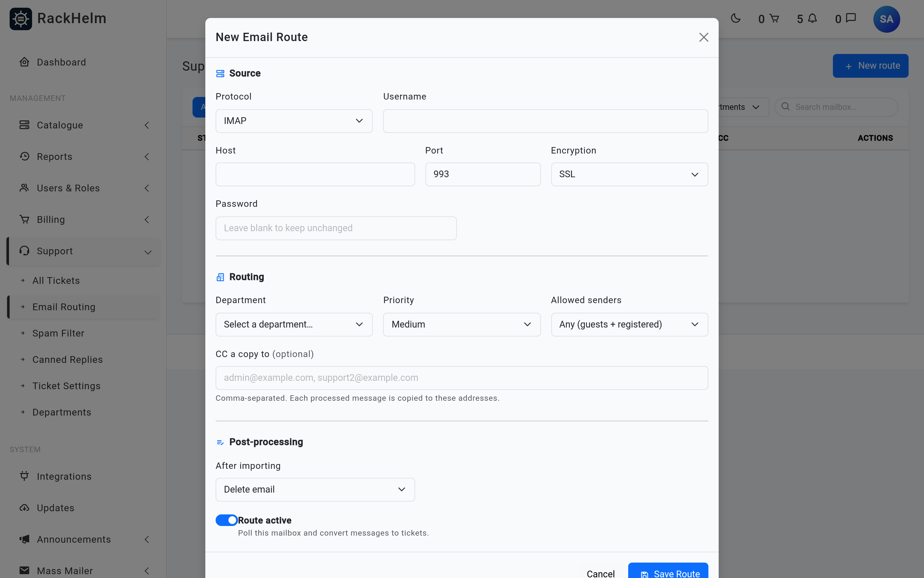Click the Dashboard home icon
This screenshot has height=578, width=924.
24,62
